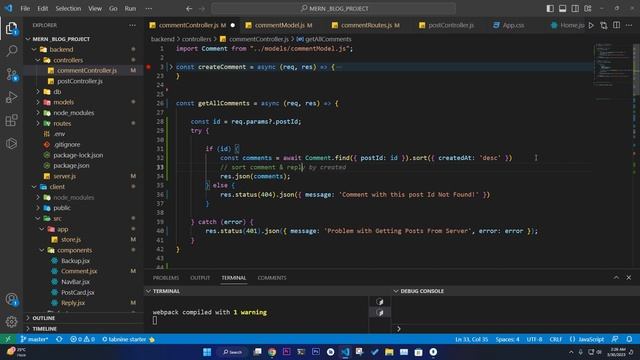640x360 pixels.
Task: Expand folded createComment function arrow
Action: click(x=171, y=67)
